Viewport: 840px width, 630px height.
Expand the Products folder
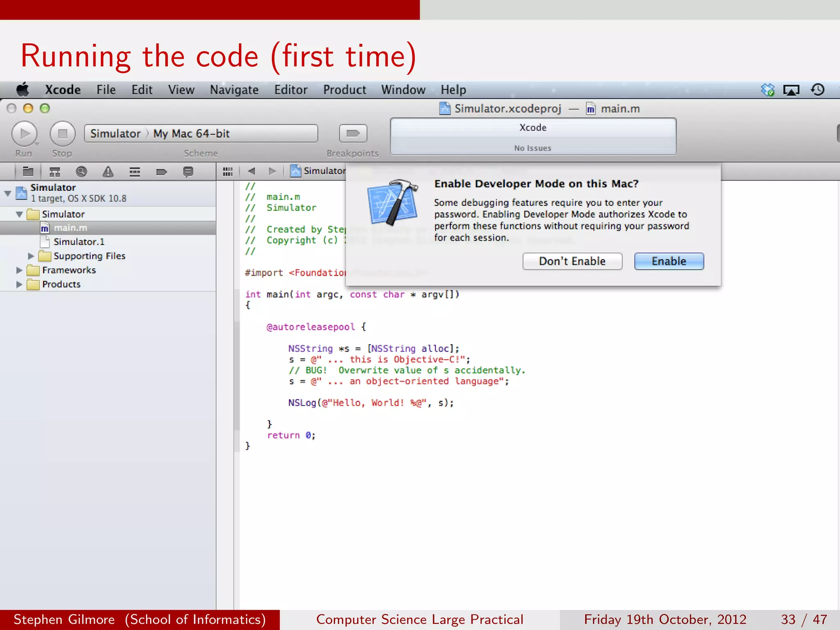tap(19, 284)
